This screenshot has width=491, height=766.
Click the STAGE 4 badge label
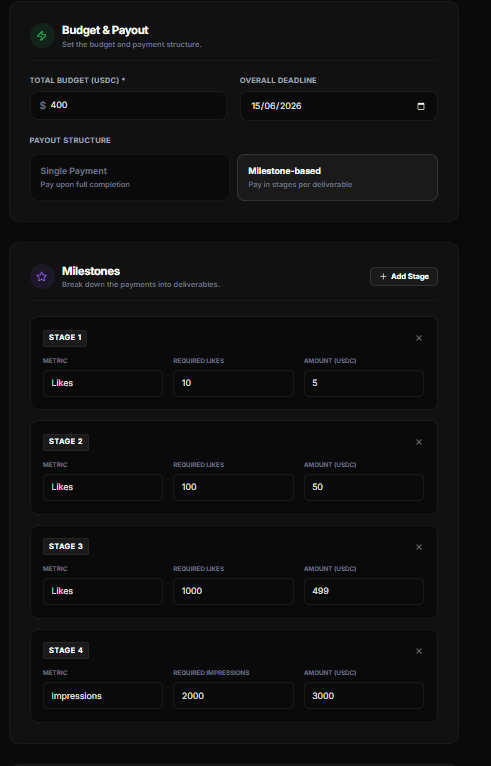point(66,650)
